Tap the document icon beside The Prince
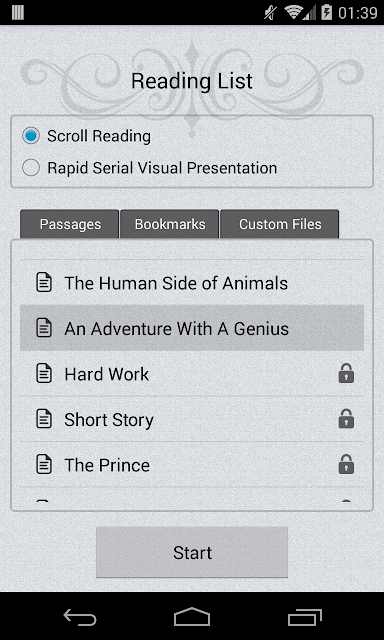Screen dimensions: 384x640 [44, 465]
